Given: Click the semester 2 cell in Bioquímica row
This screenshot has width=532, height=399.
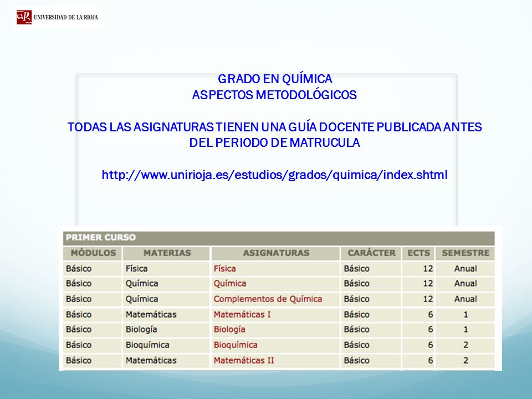Looking at the screenshot, I should 465,345.
